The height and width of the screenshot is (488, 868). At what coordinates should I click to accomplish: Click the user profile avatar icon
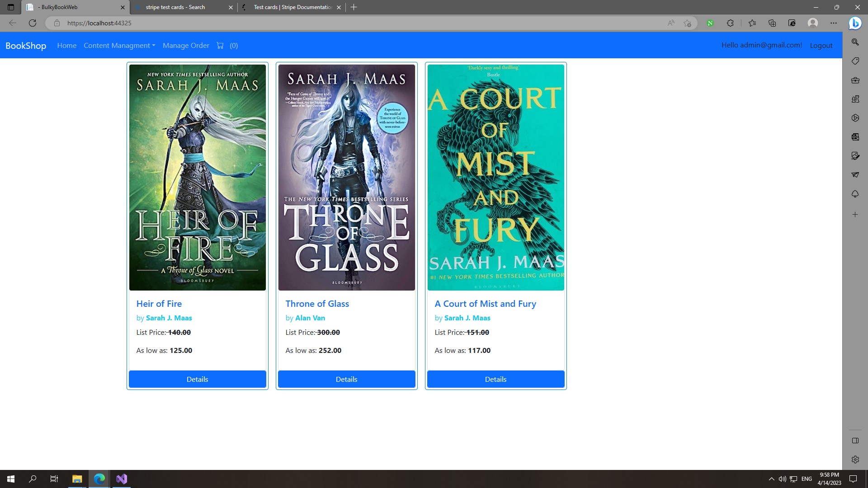point(812,23)
